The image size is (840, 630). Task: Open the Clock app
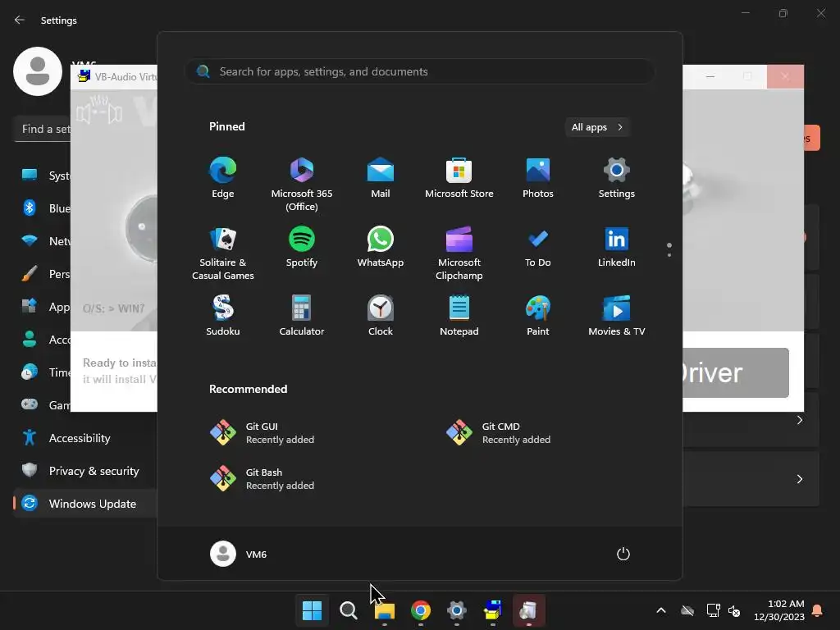[x=381, y=316]
